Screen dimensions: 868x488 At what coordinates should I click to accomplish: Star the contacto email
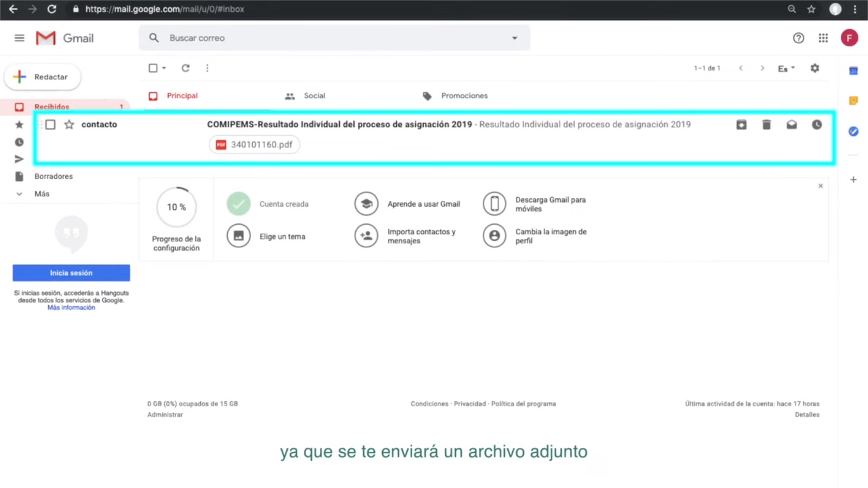click(69, 125)
